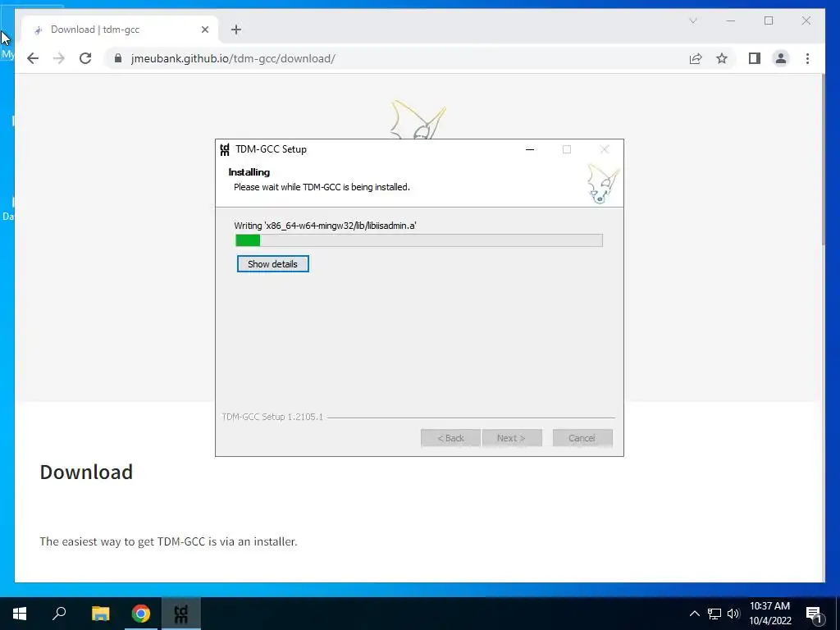Open File Explorer from taskbar

[100, 614]
